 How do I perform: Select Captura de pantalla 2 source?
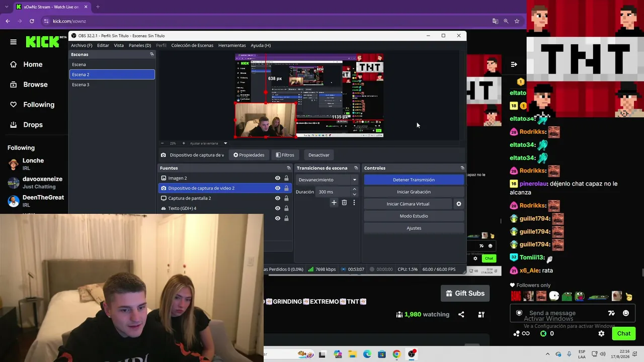[225, 198]
